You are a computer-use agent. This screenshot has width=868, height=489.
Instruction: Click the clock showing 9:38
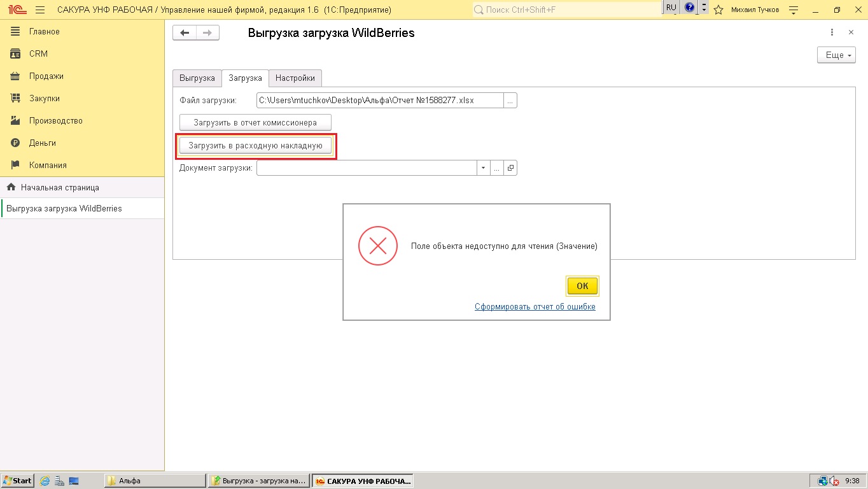coord(853,481)
